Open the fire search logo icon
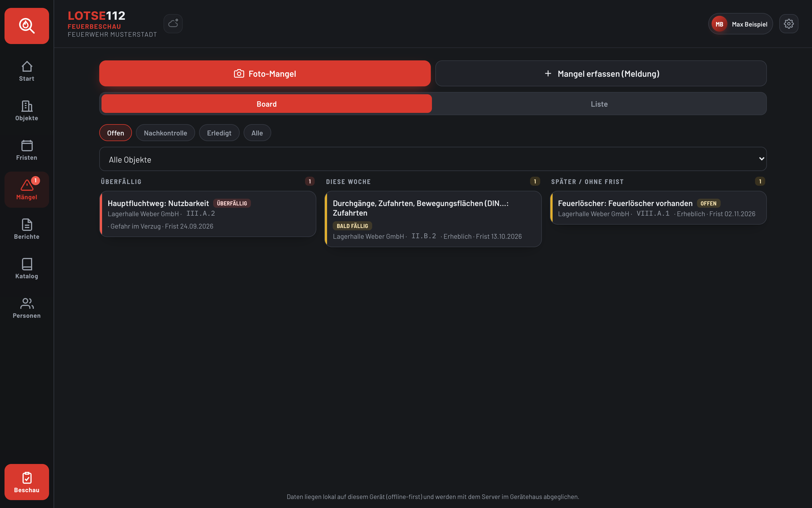Viewport: 812px width, 508px height. [27, 26]
